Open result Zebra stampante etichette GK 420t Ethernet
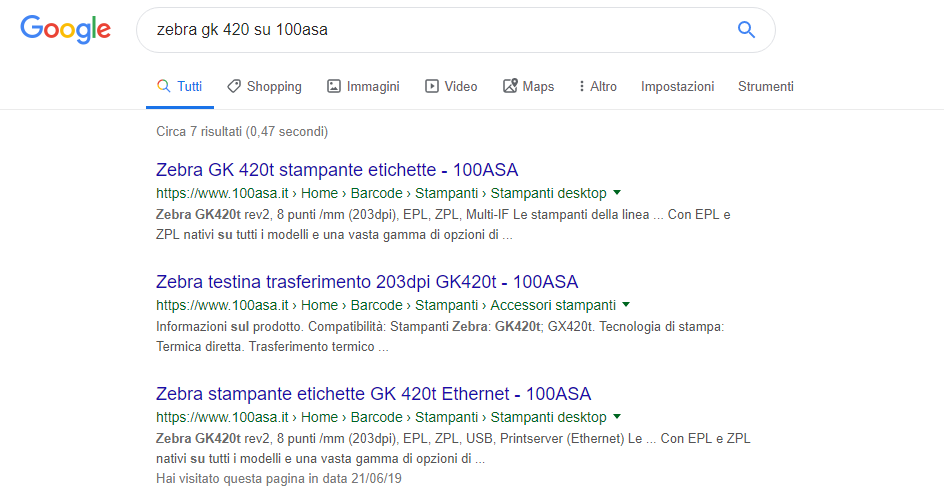 [x=373, y=394]
